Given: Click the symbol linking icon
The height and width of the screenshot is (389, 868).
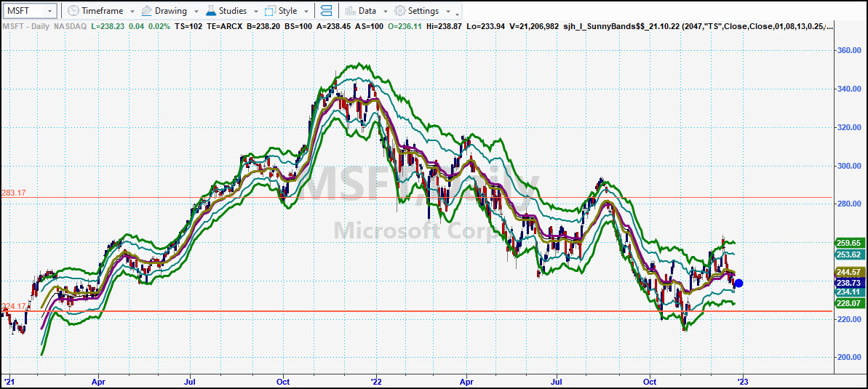Looking at the screenshot, I should (x=327, y=10).
